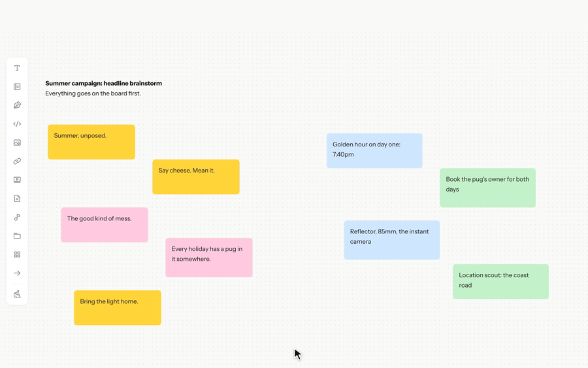588x368 pixels.
Task: Click the 'Location scout: the coast road' note
Action: [500, 281]
